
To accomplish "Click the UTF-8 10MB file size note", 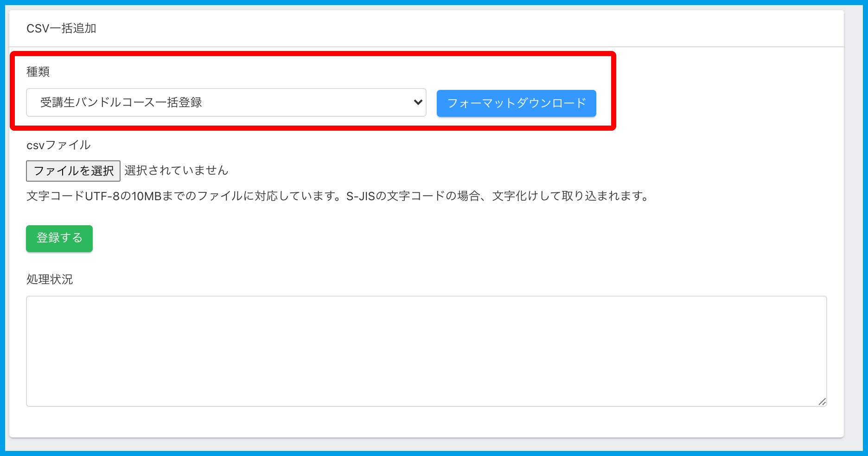I will [x=185, y=196].
